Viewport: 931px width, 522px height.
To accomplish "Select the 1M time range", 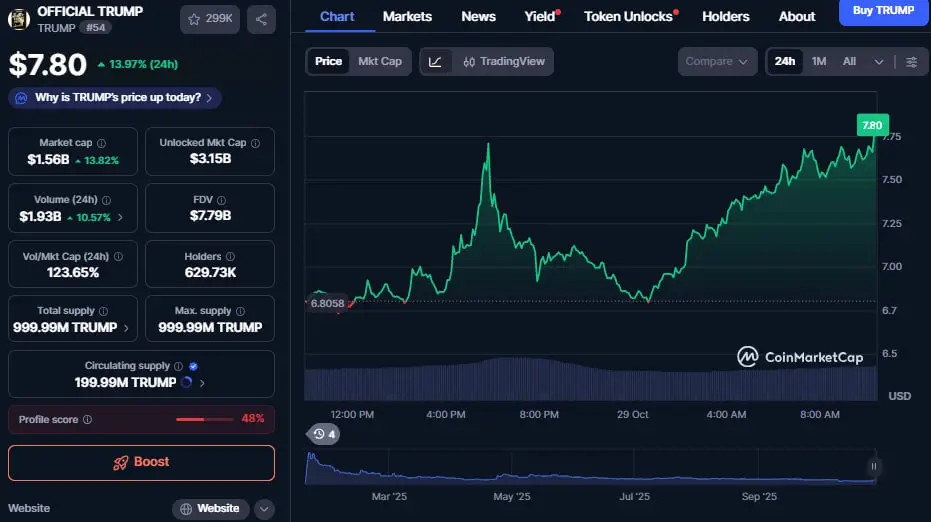I will coord(818,62).
